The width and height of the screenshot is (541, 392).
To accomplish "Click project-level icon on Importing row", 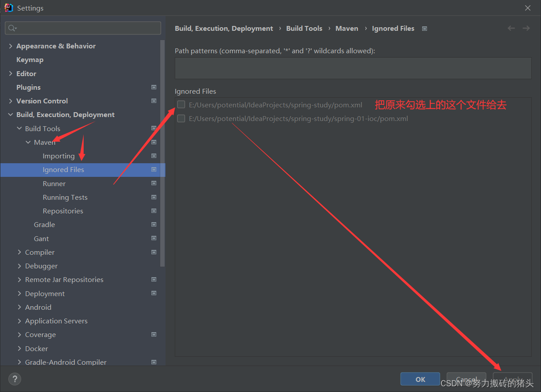I will pyautogui.click(x=154, y=156).
